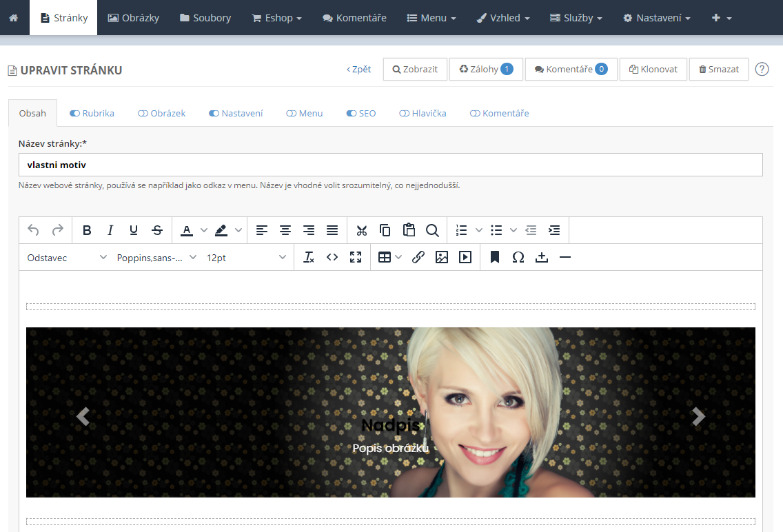Viewport: 783px width, 532px height.
Task: Click the Insert link icon
Action: coord(418,257)
